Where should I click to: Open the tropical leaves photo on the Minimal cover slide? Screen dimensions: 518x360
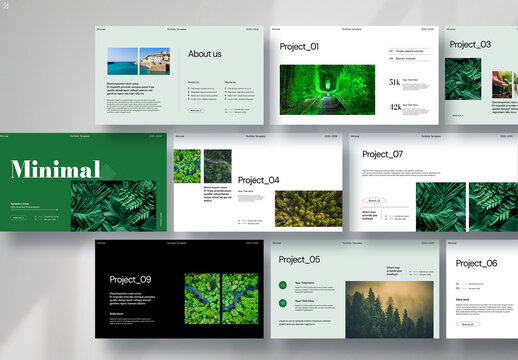click(114, 206)
